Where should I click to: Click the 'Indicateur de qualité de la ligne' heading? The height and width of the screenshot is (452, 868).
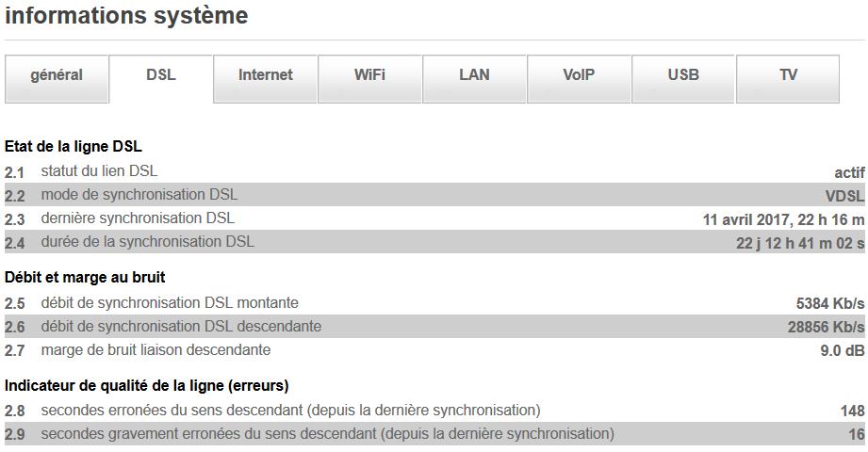pyautogui.click(x=146, y=386)
